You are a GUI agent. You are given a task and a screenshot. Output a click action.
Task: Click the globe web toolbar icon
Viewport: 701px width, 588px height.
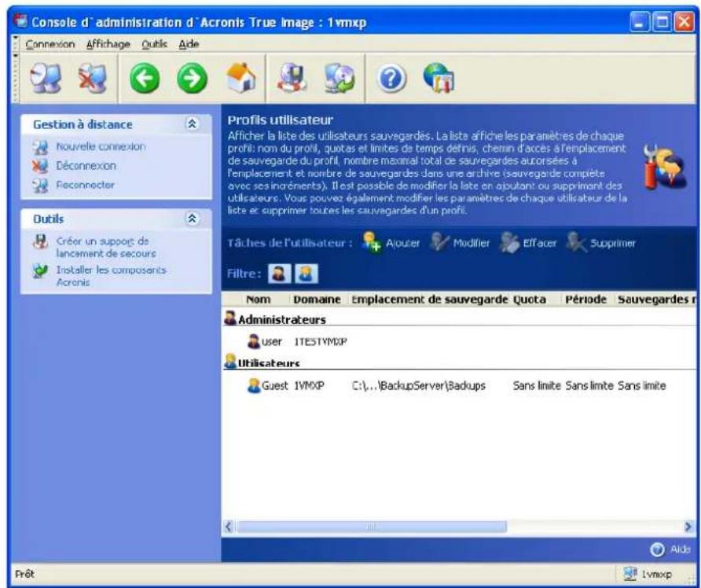tap(439, 79)
